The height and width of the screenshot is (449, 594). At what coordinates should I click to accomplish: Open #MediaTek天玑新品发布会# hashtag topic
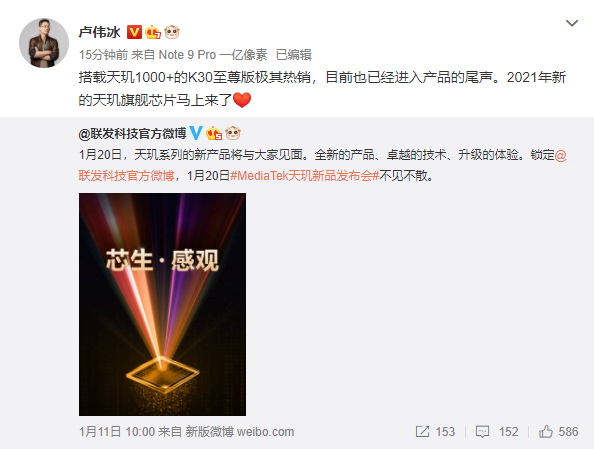click(305, 176)
